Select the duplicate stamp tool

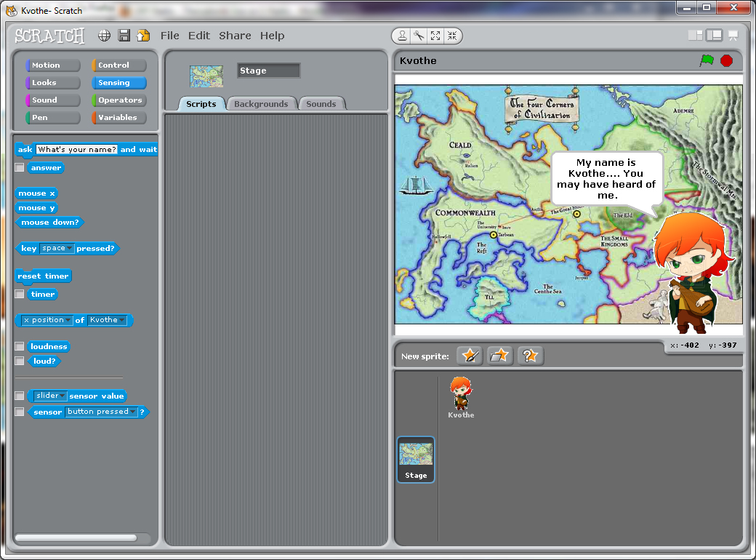[x=402, y=36]
